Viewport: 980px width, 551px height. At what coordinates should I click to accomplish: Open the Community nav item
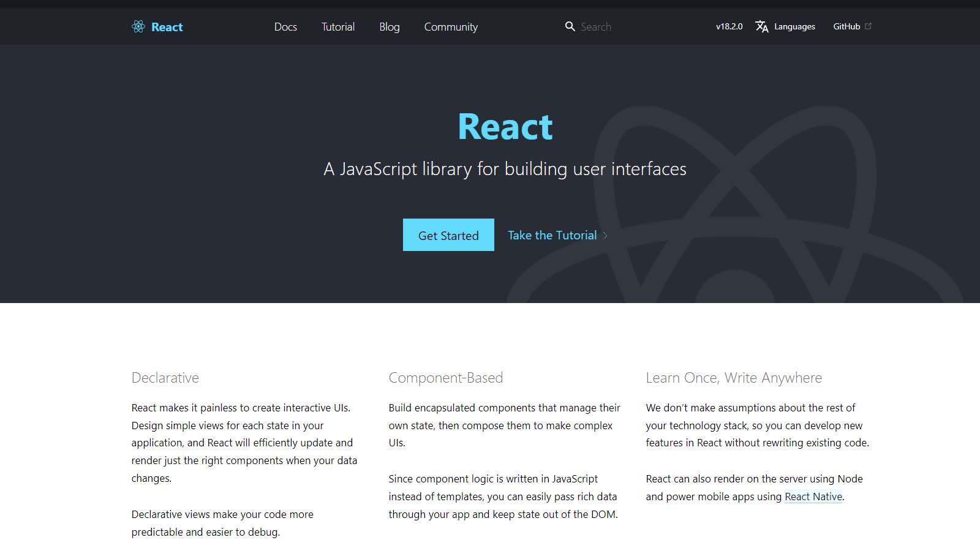(451, 27)
